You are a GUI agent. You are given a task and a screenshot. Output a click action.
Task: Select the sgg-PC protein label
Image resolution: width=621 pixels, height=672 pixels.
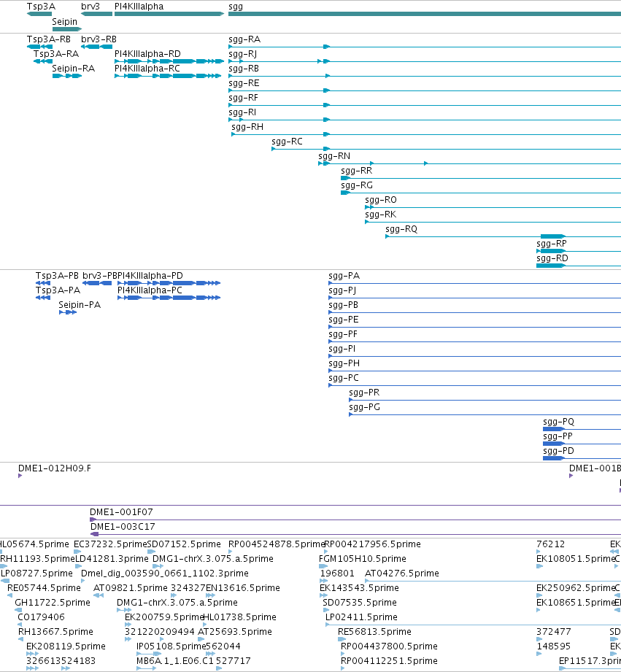pyautogui.click(x=343, y=377)
